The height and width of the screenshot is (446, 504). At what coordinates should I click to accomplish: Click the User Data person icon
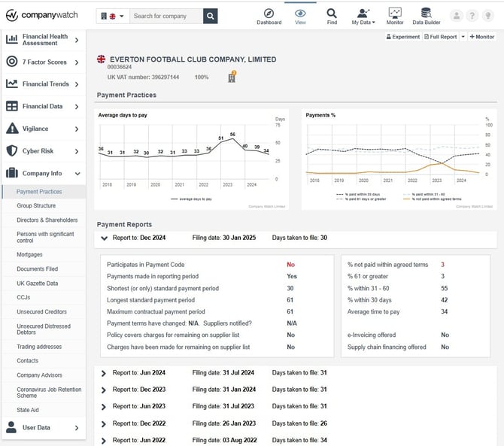[x=11, y=427]
